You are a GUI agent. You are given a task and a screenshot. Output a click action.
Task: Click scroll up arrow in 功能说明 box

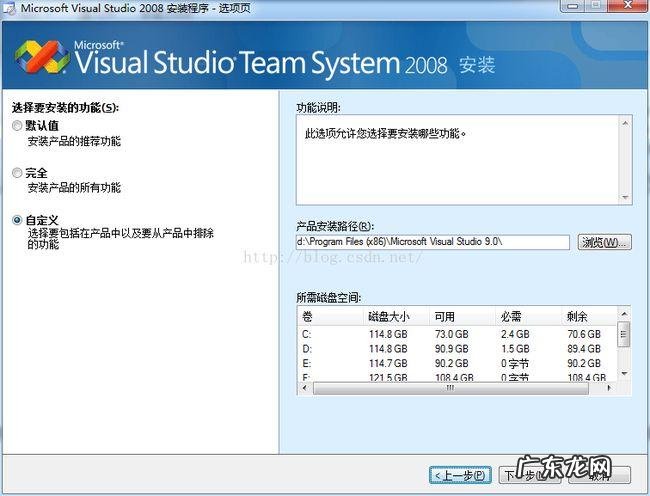(625, 123)
